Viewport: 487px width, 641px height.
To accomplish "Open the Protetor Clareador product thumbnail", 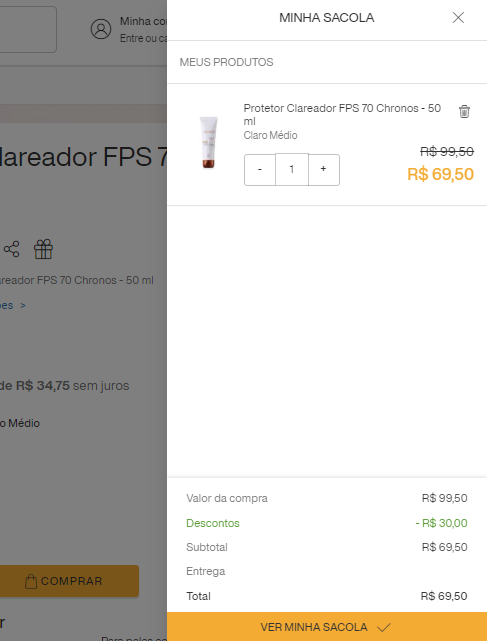I will tap(209, 142).
